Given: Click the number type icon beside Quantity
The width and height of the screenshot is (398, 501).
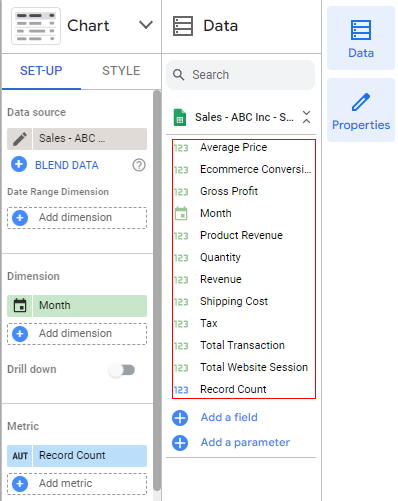Looking at the screenshot, I should 181,258.
